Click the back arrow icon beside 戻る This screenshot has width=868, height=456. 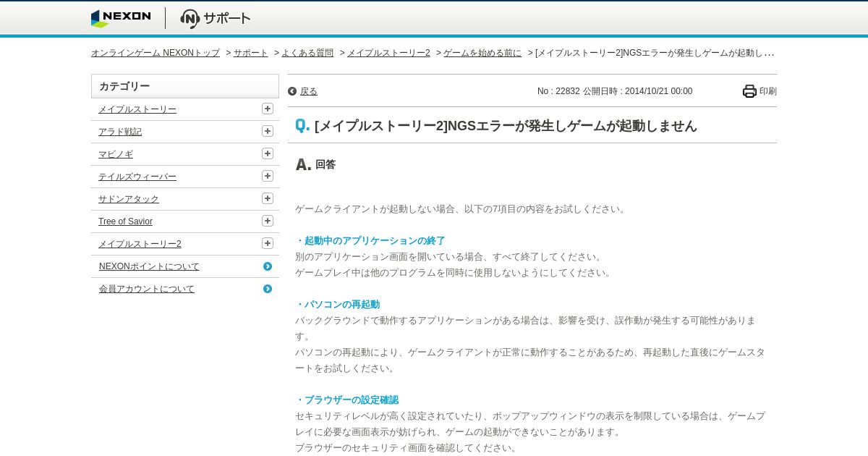(292, 91)
